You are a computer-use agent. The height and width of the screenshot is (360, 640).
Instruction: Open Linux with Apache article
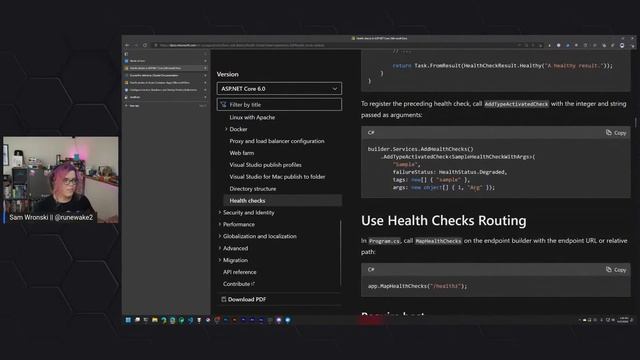point(252,117)
